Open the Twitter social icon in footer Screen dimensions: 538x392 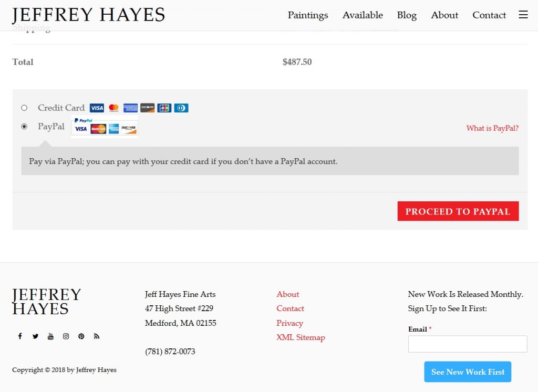(x=35, y=336)
